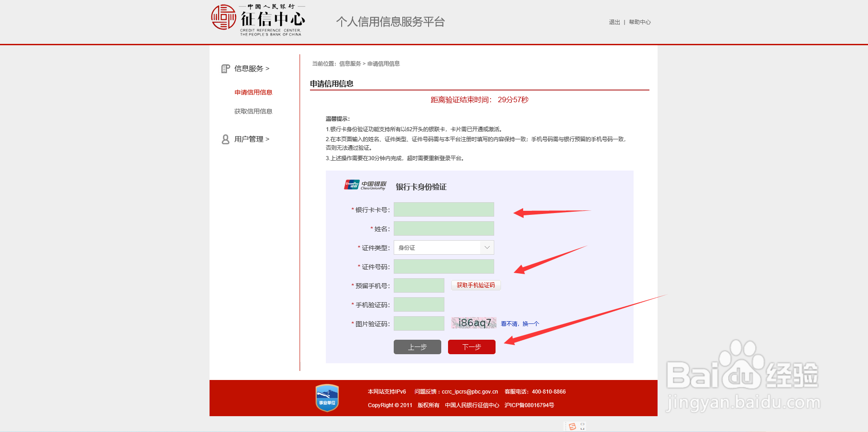Image resolution: width=868 pixels, height=432 pixels.
Task: Click the captcha image i86aq7
Action: coord(473,323)
